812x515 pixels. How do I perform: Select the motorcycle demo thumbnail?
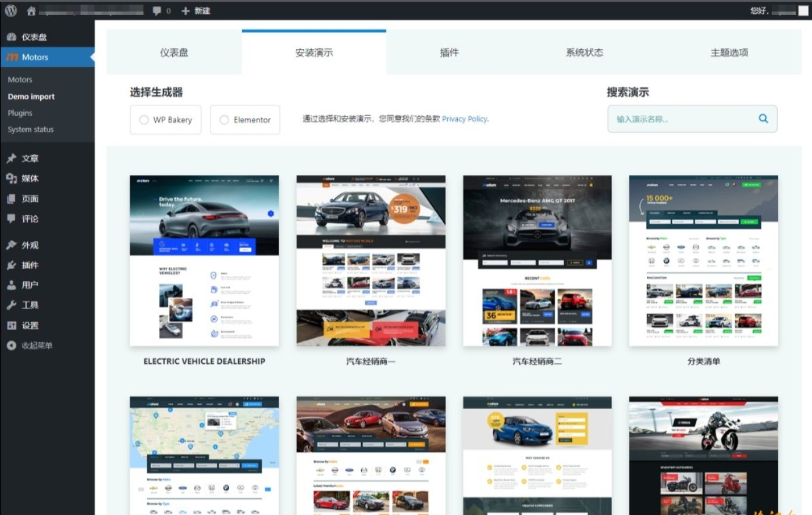click(x=704, y=456)
